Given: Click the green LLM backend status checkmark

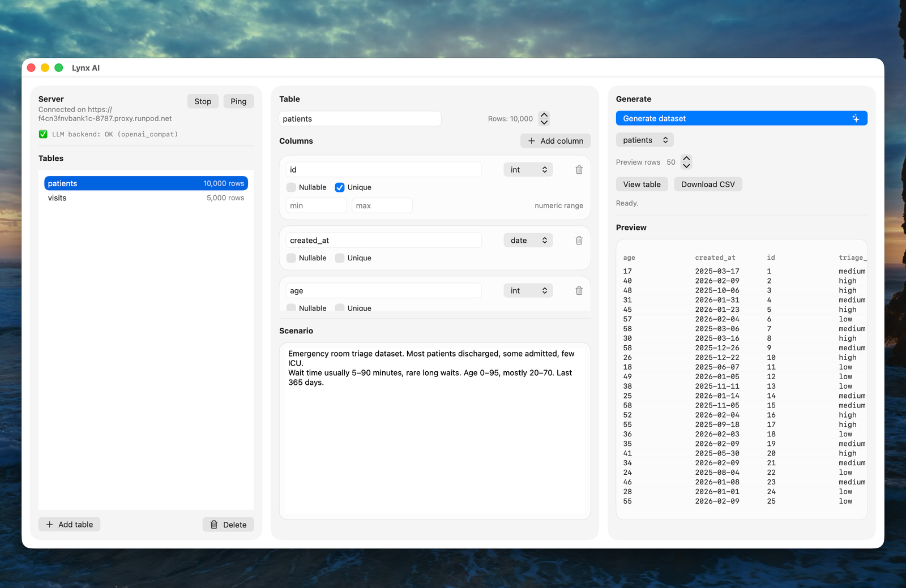Looking at the screenshot, I should [x=43, y=134].
